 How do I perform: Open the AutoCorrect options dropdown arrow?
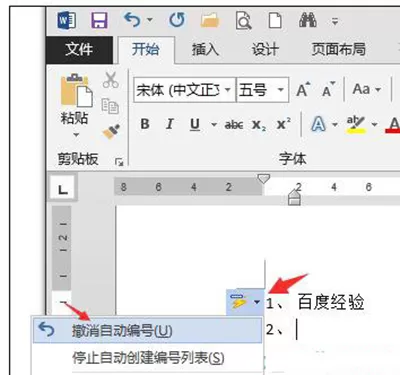click(256, 302)
